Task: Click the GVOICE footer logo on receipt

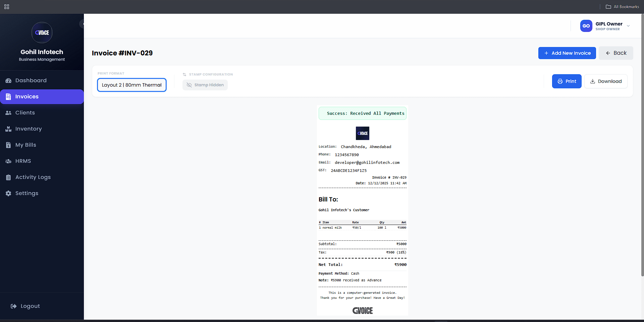Action: (362, 311)
